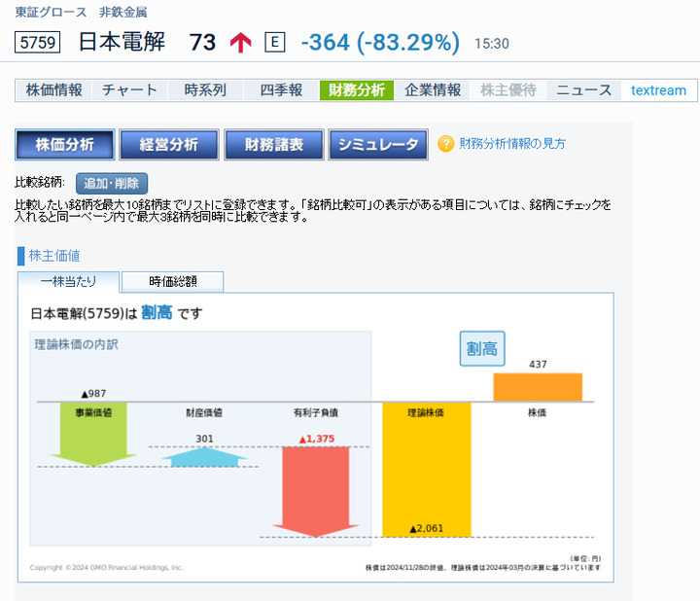Open the ニュース tab
The image size is (700, 601).
click(x=583, y=90)
